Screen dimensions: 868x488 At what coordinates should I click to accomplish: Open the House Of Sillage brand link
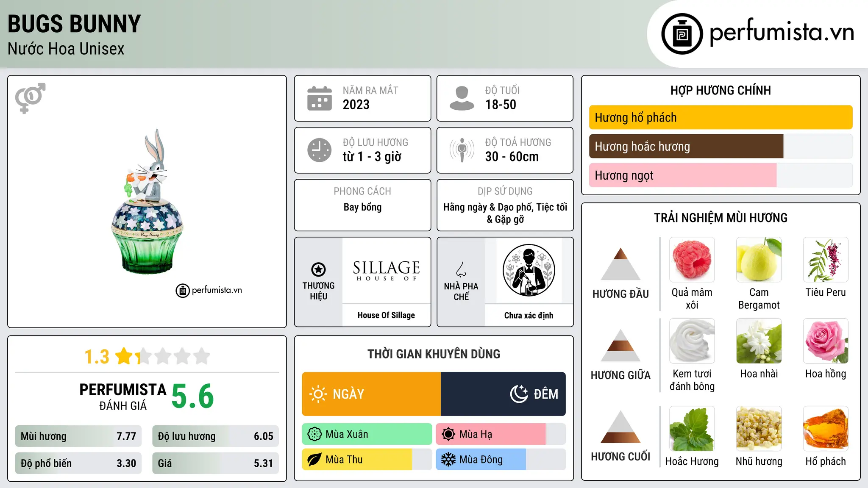click(386, 315)
